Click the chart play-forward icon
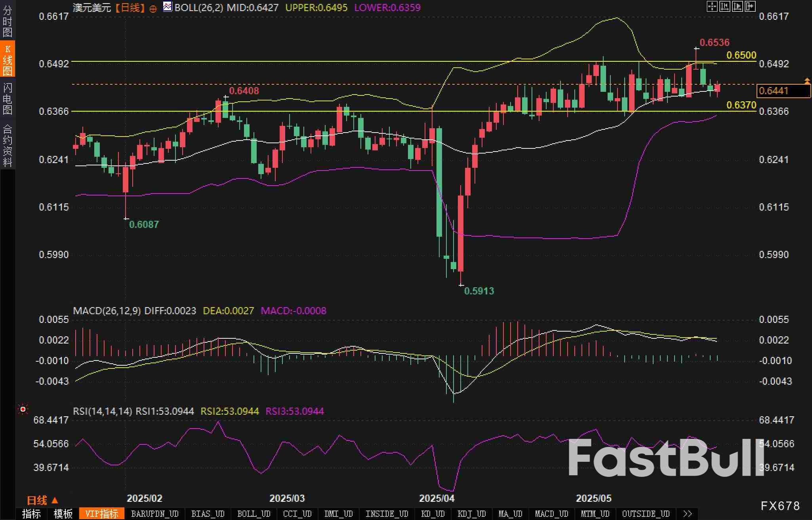 click(737, 6)
